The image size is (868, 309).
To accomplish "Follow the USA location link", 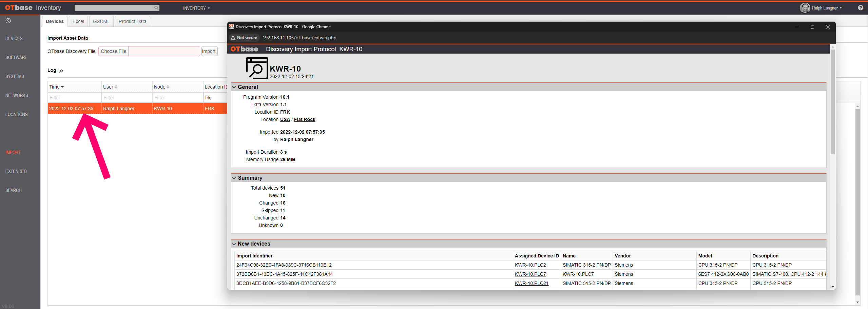I will click(285, 119).
